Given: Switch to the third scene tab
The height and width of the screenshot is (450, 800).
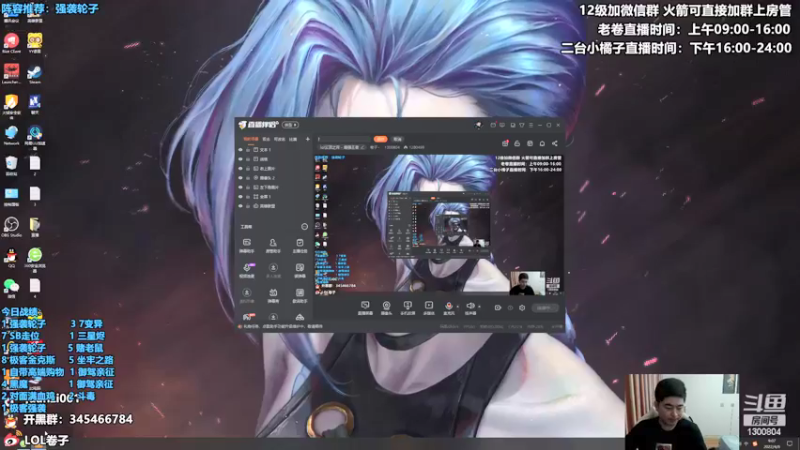Looking at the screenshot, I should click(x=280, y=139).
